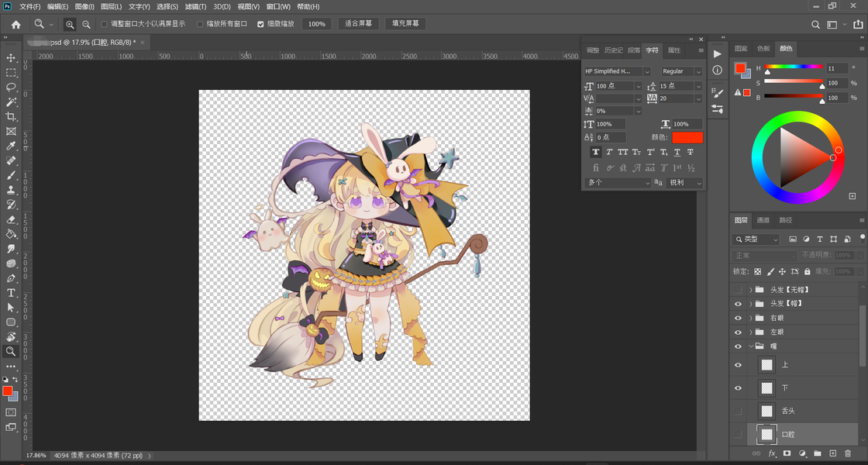
Task: Click the 适合屏幕 button
Action: [x=358, y=24]
